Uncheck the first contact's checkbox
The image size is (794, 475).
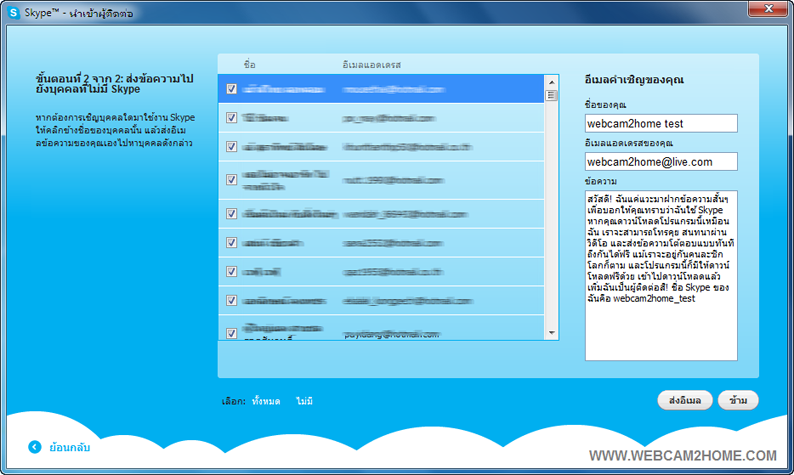click(x=232, y=89)
